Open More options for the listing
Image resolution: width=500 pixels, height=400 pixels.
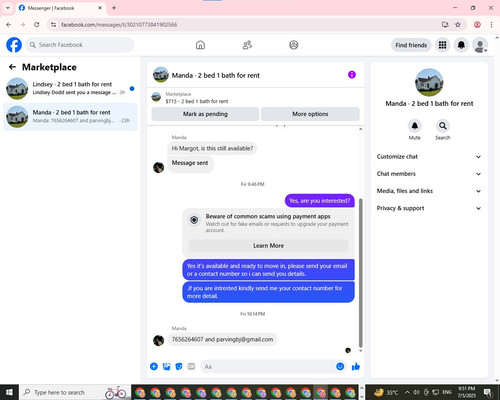click(x=310, y=114)
